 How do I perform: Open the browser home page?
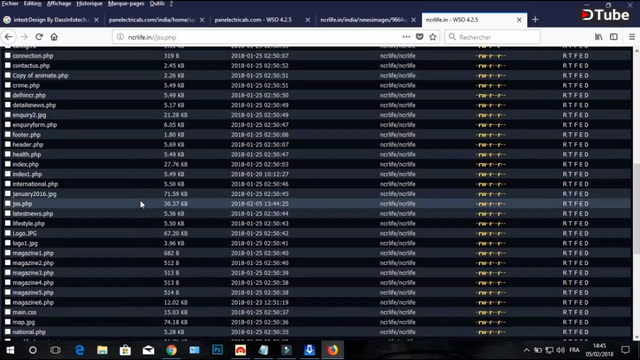[x=54, y=37]
